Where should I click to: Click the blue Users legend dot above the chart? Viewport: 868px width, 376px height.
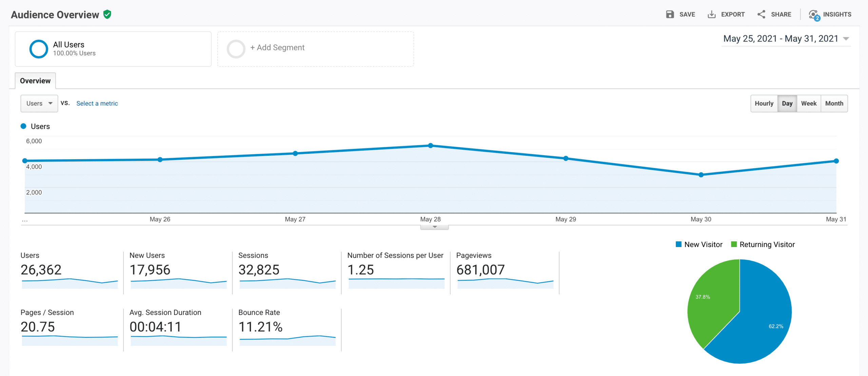23,126
